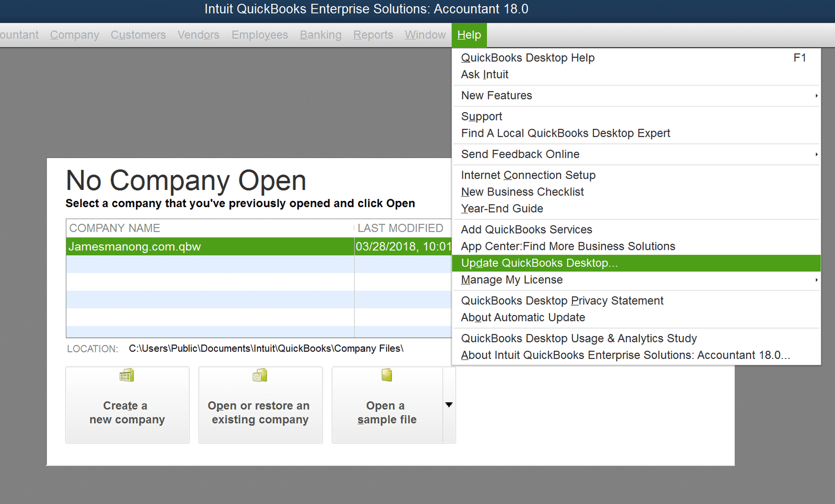Open the Company menu

(x=74, y=35)
